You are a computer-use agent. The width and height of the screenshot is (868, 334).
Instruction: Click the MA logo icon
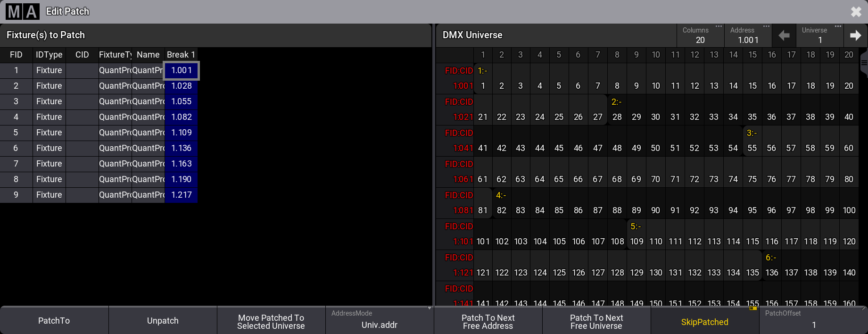tap(22, 11)
